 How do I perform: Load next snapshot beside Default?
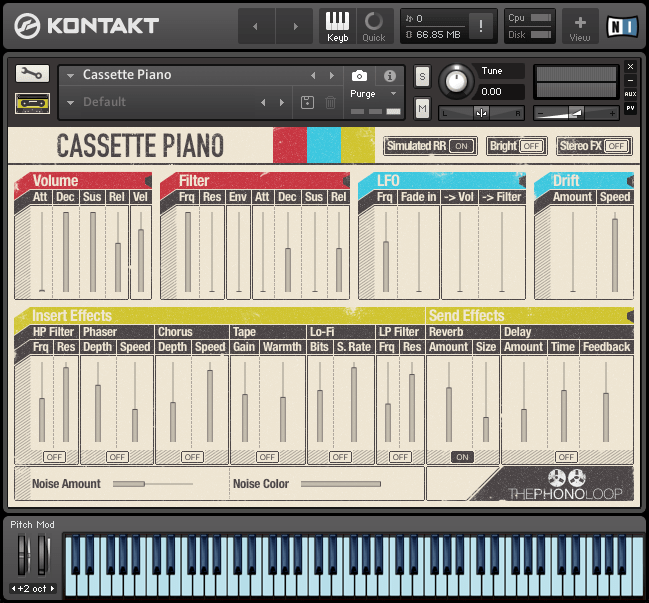[282, 102]
